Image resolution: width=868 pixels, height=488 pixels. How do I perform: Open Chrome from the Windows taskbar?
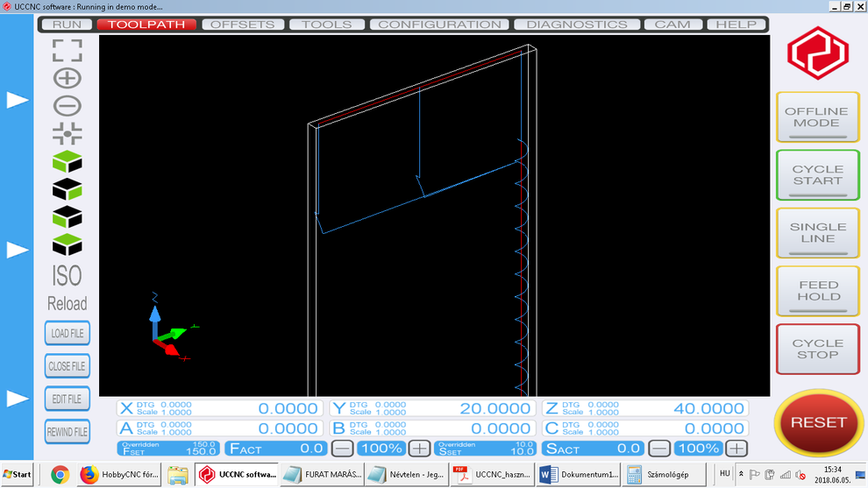point(60,475)
